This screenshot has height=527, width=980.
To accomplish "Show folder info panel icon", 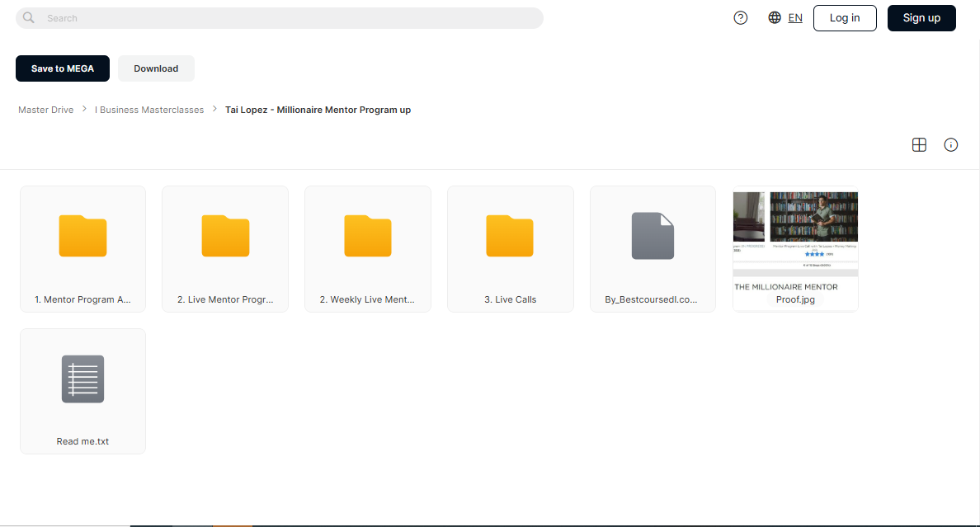I will (x=950, y=145).
